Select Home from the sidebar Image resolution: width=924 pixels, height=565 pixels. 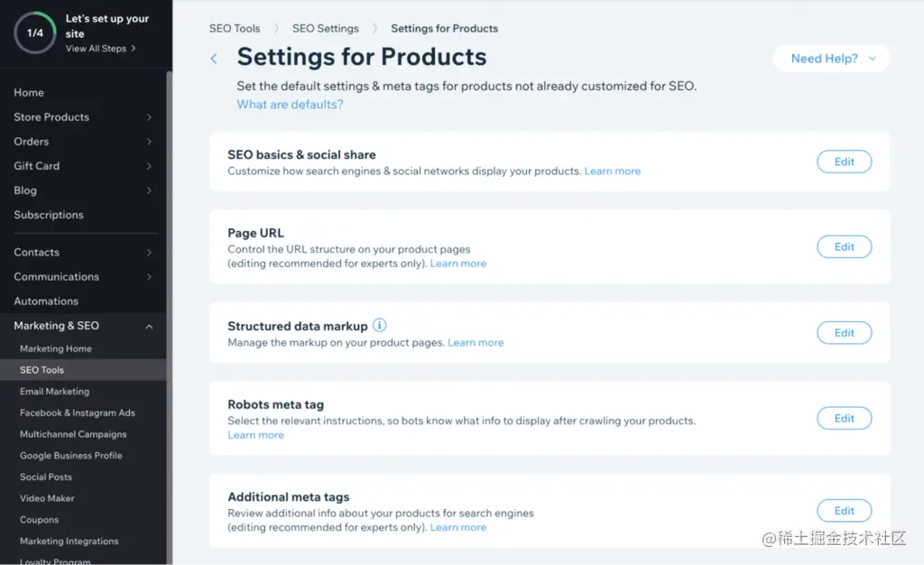click(x=29, y=93)
